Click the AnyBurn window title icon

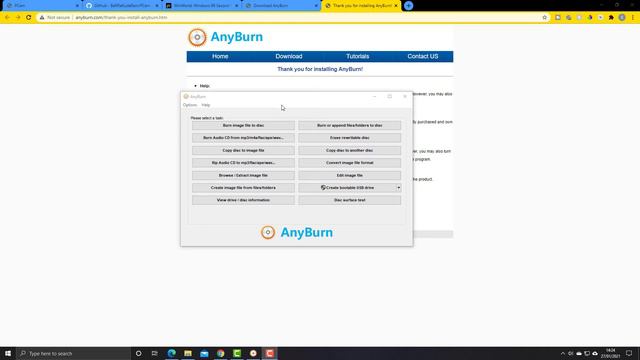coord(186,96)
